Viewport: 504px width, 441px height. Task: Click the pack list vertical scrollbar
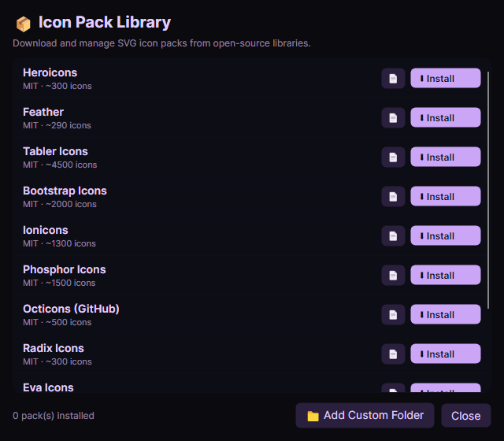(x=488, y=191)
